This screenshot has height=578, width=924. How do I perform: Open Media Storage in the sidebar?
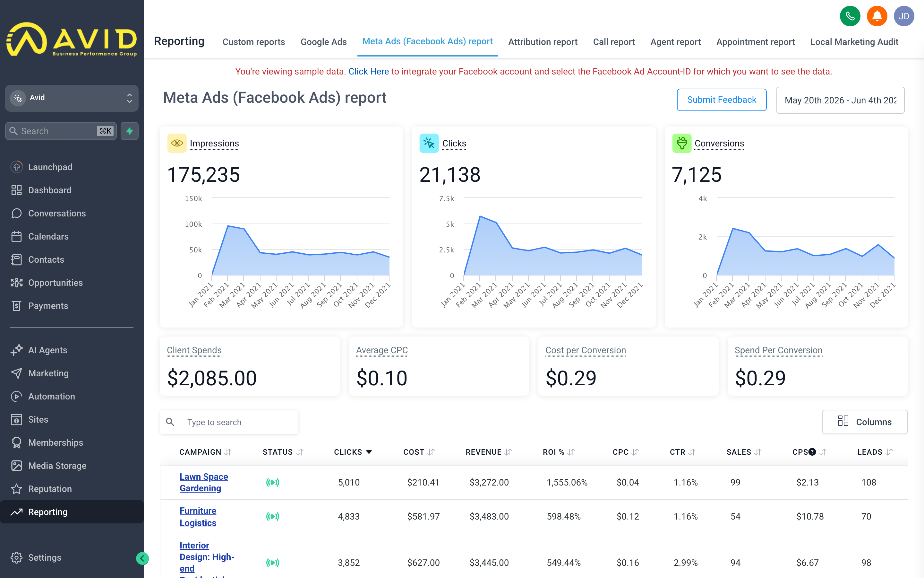72,466
